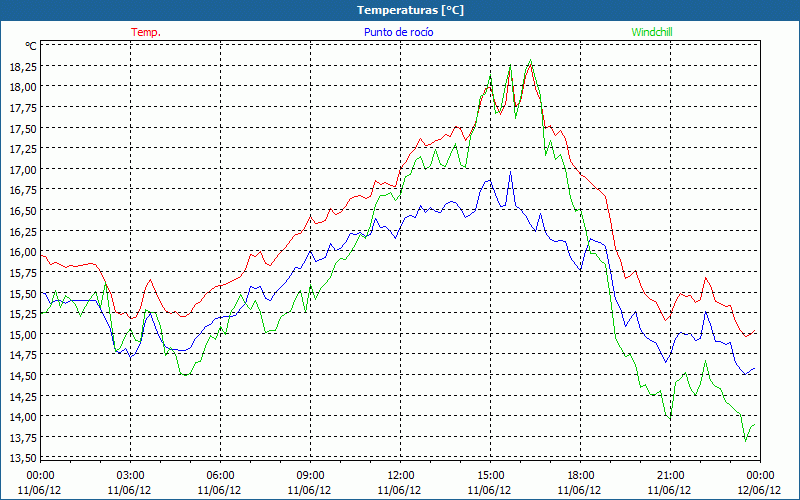Viewport: 800px width, 500px height.
Task: Click the '14,75' y-axis value
Action: point(23,355)
